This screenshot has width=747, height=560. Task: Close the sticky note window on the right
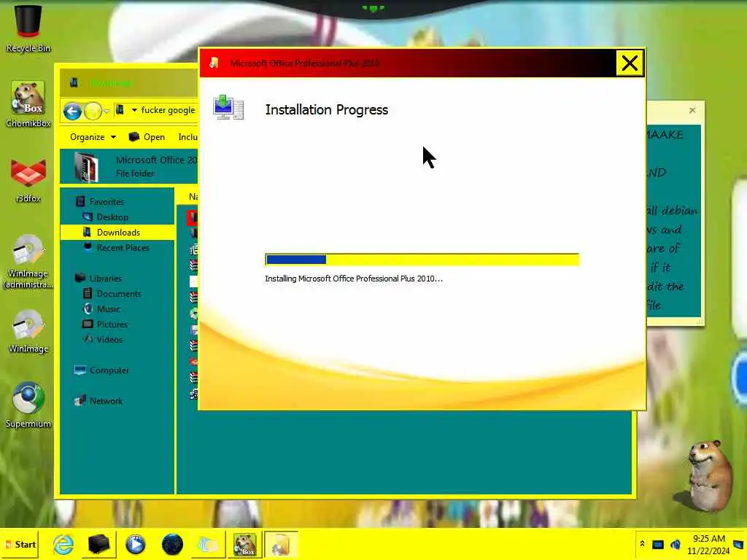pos(692,111)
